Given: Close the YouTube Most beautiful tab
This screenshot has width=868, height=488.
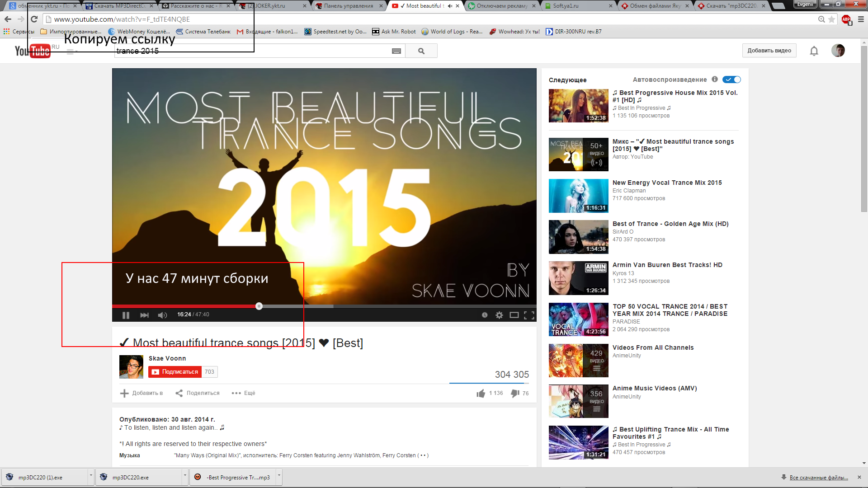Looking at the screenshot, I should click(x=458, y=6).
